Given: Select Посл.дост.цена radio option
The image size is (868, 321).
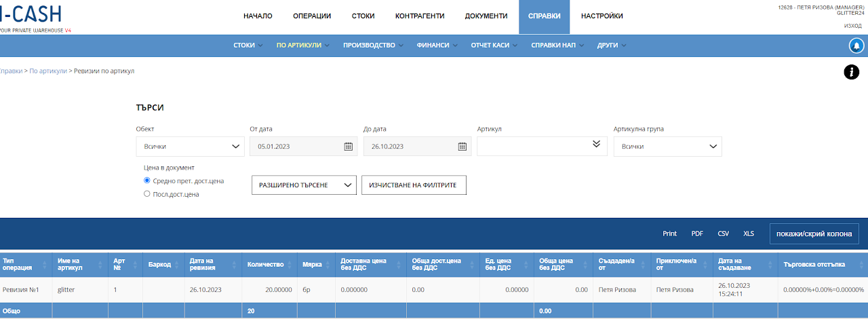Looking at the screenshot, I should 147,193.
